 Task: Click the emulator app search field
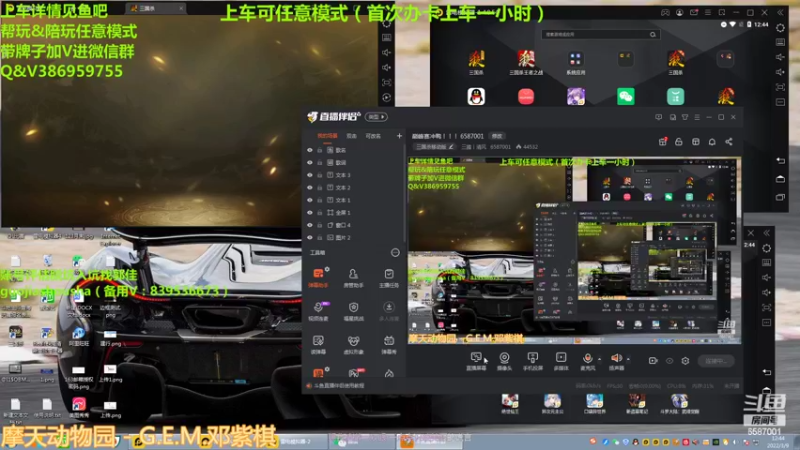point(601,34)
